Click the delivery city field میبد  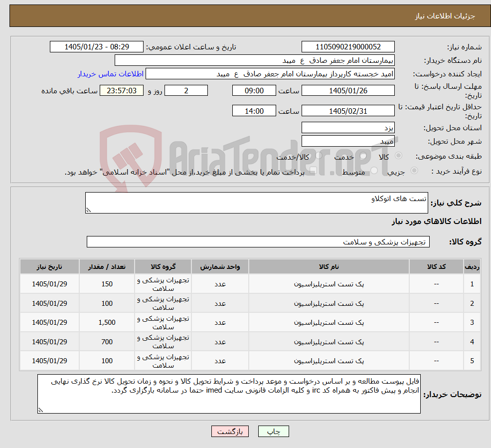tap(348, 141)
